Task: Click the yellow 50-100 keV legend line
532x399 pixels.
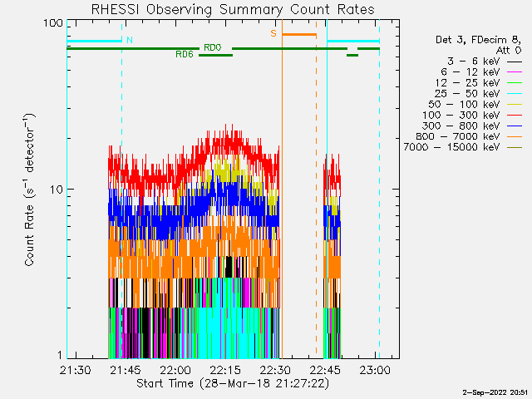Action: (515, 105)
